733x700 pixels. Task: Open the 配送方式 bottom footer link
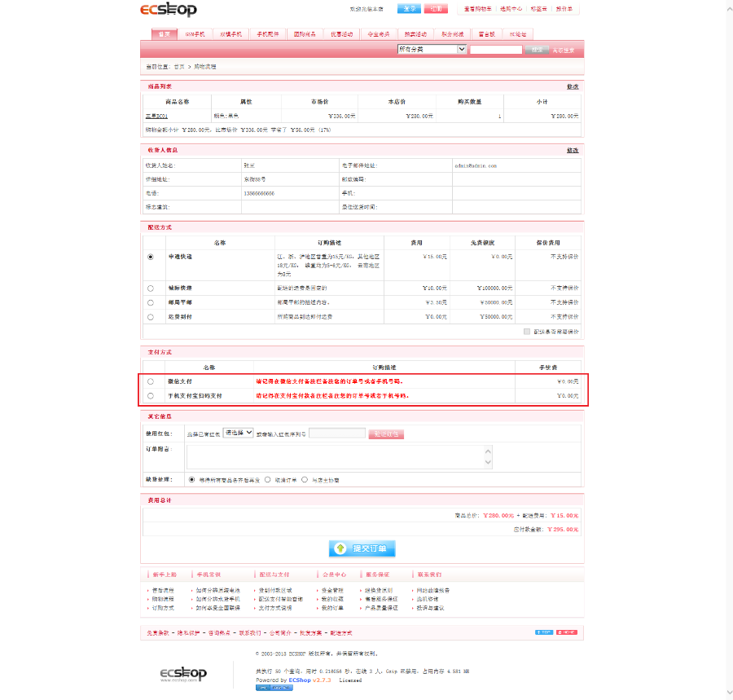coord(341,633)
